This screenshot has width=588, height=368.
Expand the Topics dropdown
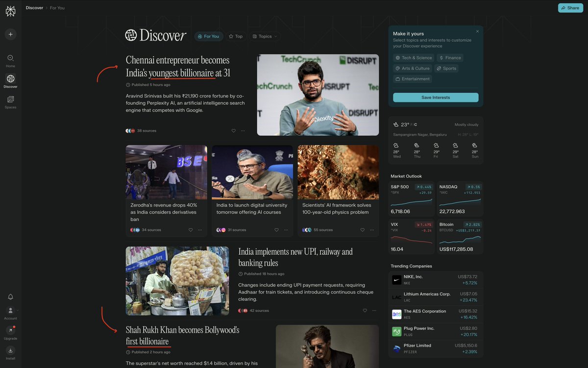pyautogui.click(x=265, y=36)
